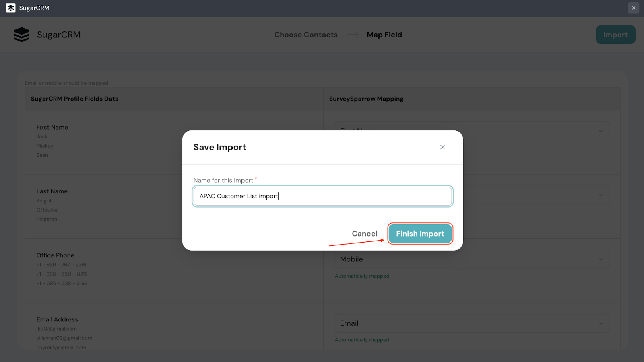644x362 pixels.
Task: Click the Office Phone field label
Action: click(56, 255)
